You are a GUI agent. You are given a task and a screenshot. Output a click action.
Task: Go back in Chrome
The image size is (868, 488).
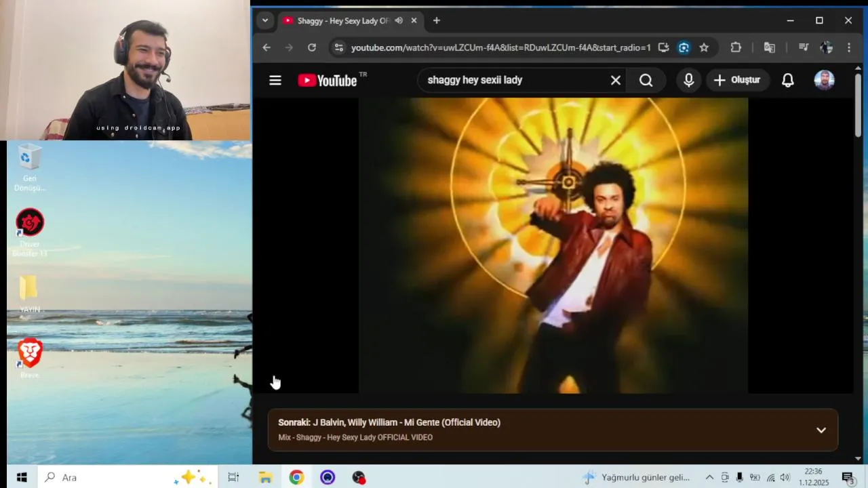(267, 47)
